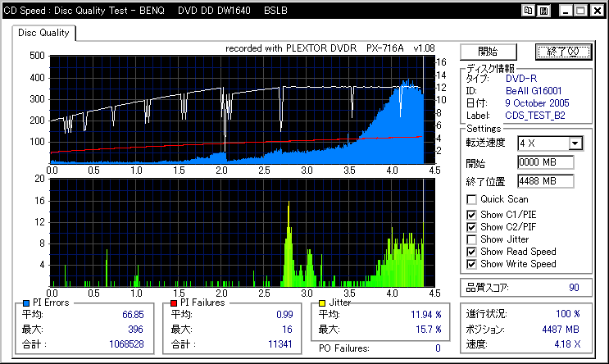Click the 4 X speed combo box
This screenshot has width=609, height=364.
pyautogui.click(x=550, y=143)
